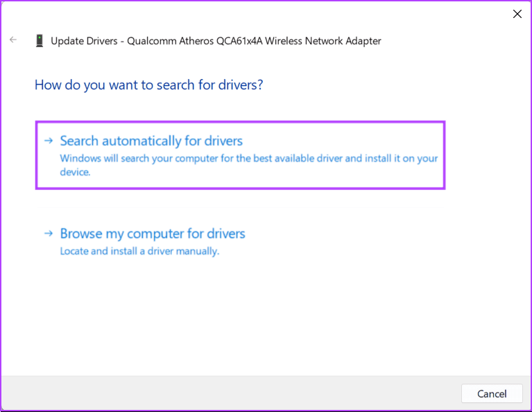This screenshot has width=532, height=412.
Task: Click the 'Update Drivers' words in the title
Action: coord(83,41)
